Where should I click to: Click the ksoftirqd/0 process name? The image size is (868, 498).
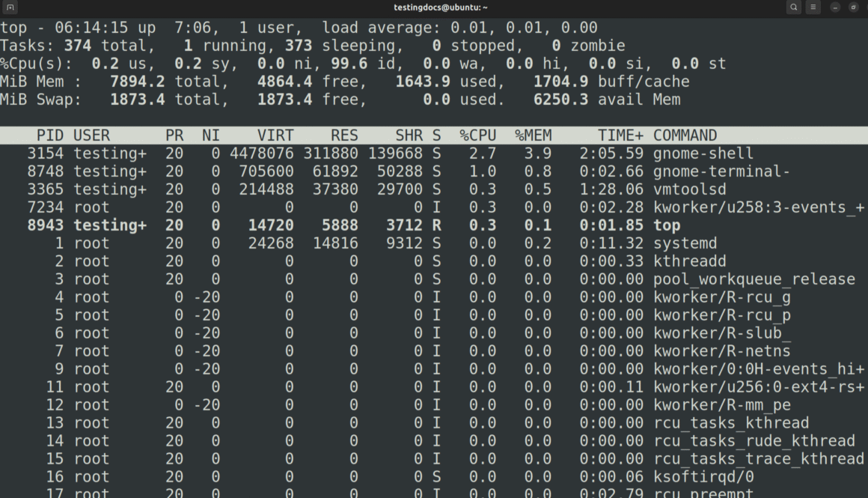point(703,477)
